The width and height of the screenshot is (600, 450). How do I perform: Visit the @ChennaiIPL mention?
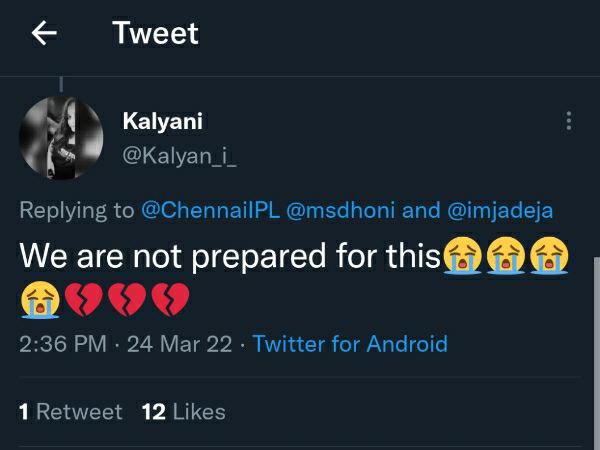pos(210,210)
